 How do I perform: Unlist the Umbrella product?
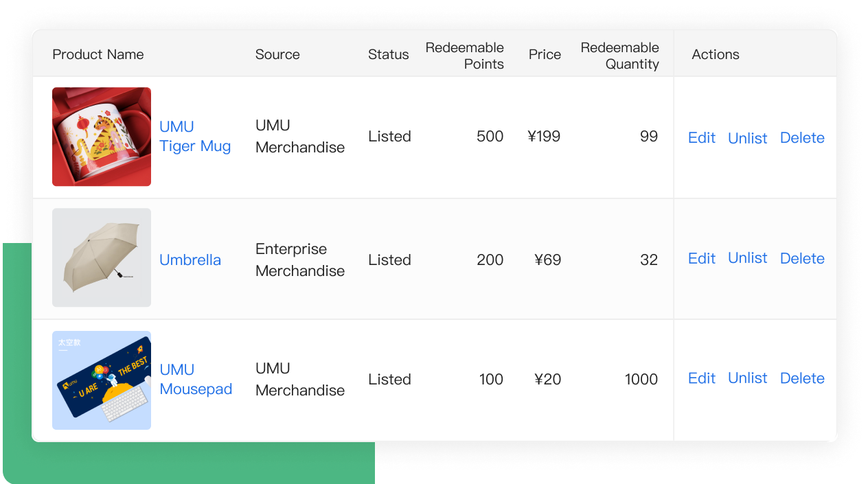747,258
